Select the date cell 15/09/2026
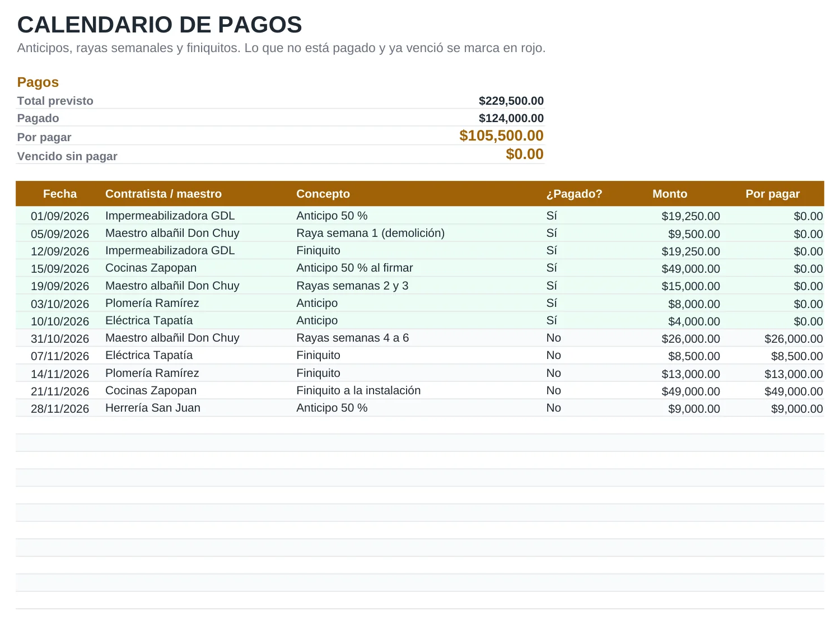Image resolution: width=840 pixels, height=625 pixels. click(x=60, y=269)
